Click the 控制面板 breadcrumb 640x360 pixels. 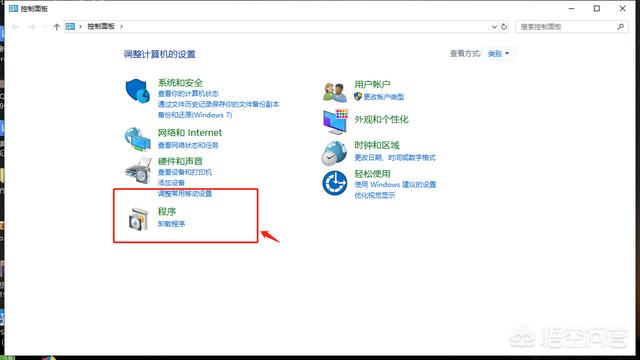point(101,26)
